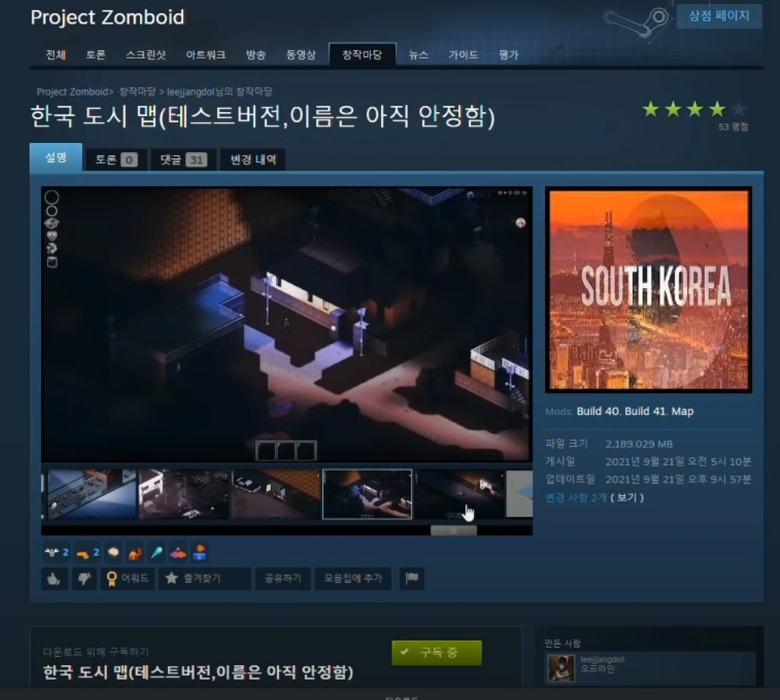
Task: Click leejjangdol님의 창작마당 breadcrumb link
Action: coord(220,92)
